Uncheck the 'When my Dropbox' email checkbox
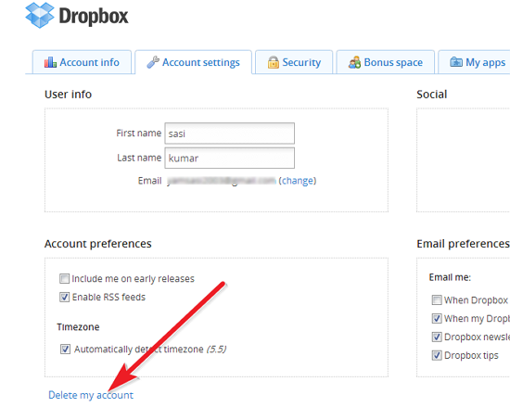 [x=437, y=318]
